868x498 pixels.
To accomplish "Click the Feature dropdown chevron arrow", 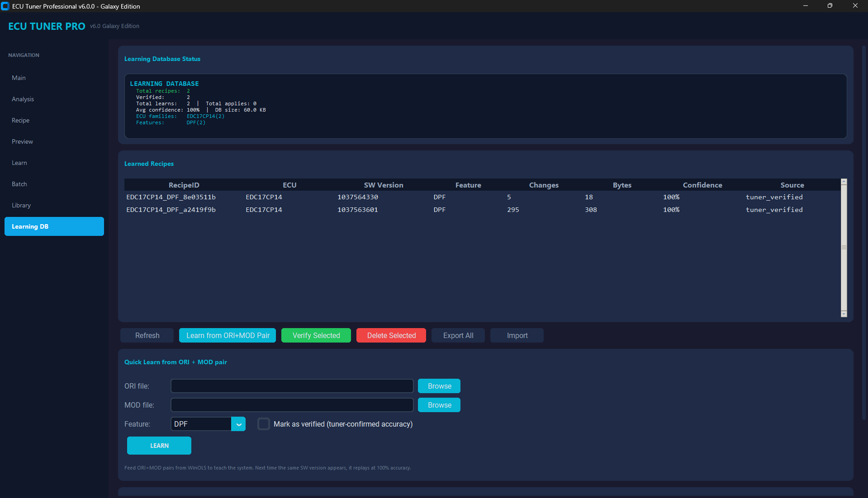I will [238, 424].
